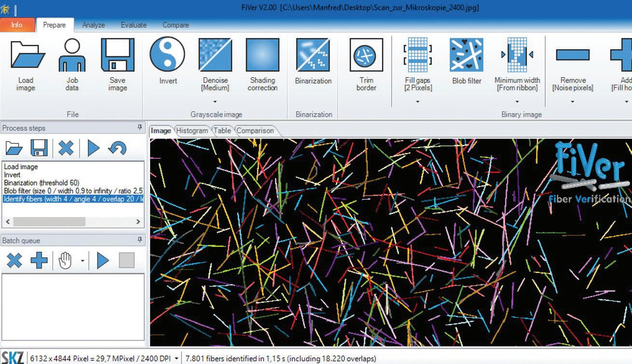
Task: Click the Blob filter icon
Action: (x=467, y=55)
